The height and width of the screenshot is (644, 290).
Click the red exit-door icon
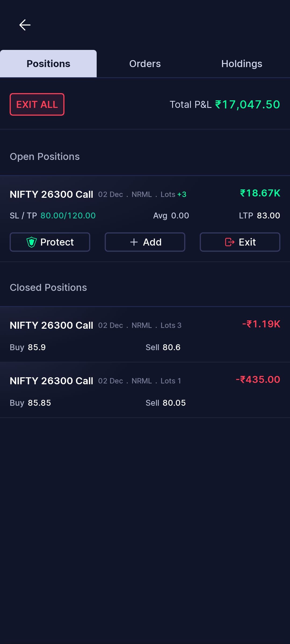(x=230, y=242)
